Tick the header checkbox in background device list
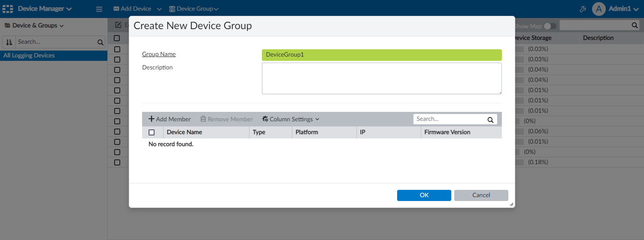The image size is (644, 240). point(117,38)
